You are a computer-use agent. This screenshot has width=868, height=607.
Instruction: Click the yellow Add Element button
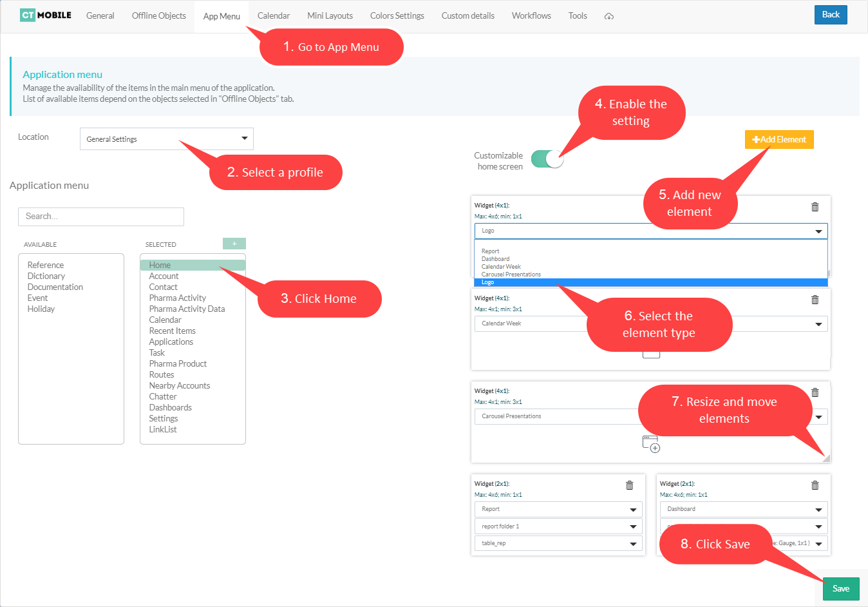click(779, 139)
